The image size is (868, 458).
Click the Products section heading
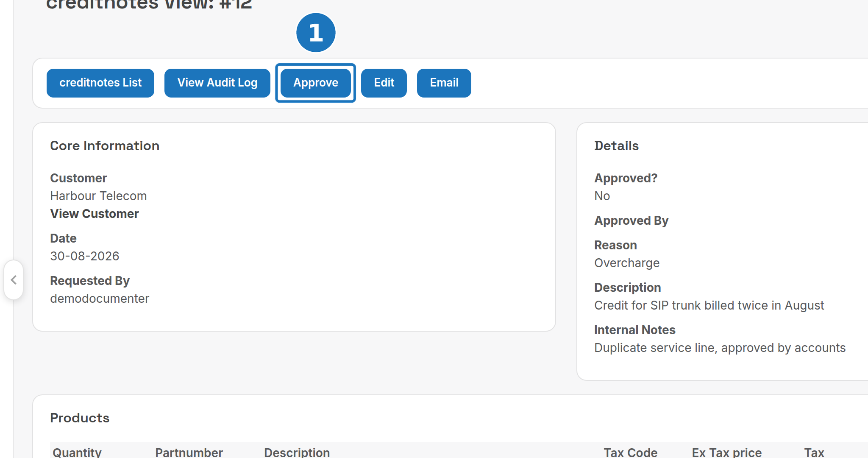80,418
